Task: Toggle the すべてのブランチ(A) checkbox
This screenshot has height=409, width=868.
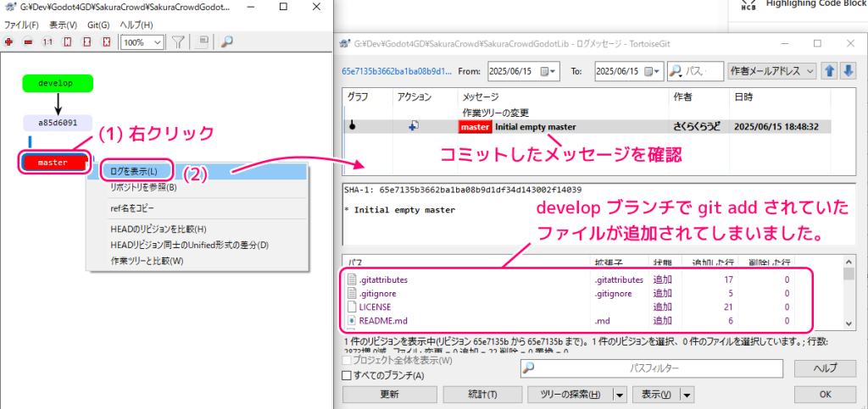Action: [347, 376]
